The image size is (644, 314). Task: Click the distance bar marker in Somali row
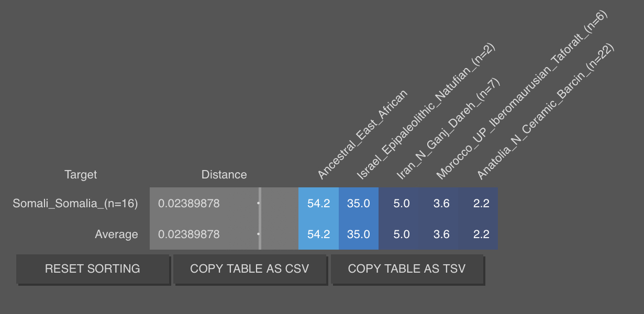tap(259, 203)
